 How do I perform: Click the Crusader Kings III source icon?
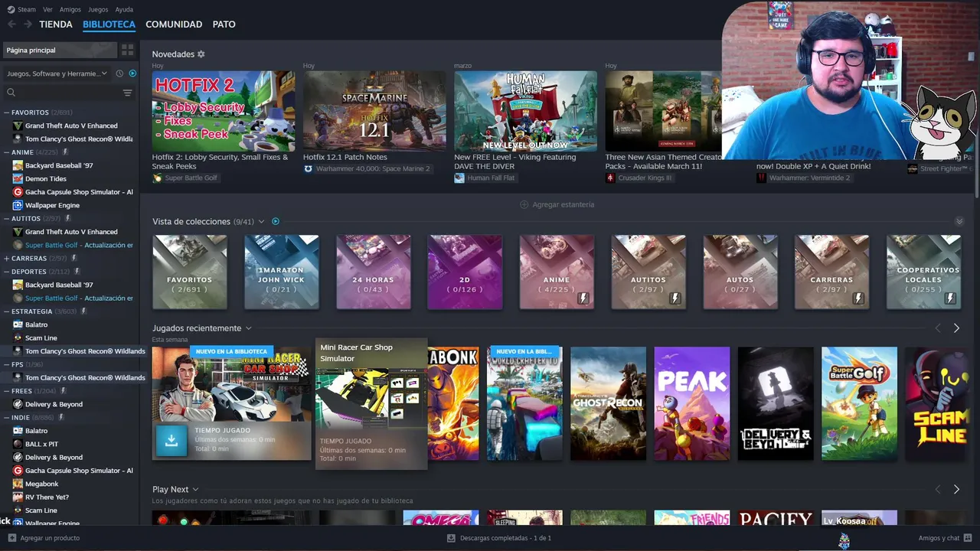click(x=610, y=178)
